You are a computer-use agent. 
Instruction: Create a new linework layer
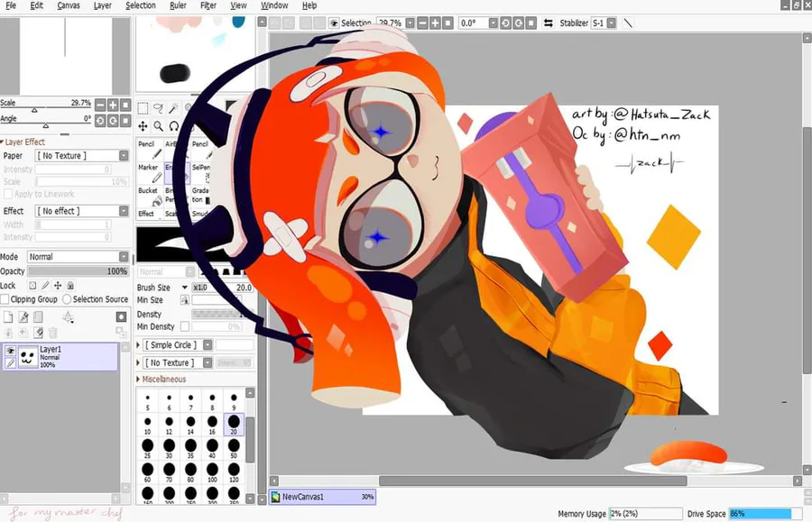pos(23,317)
